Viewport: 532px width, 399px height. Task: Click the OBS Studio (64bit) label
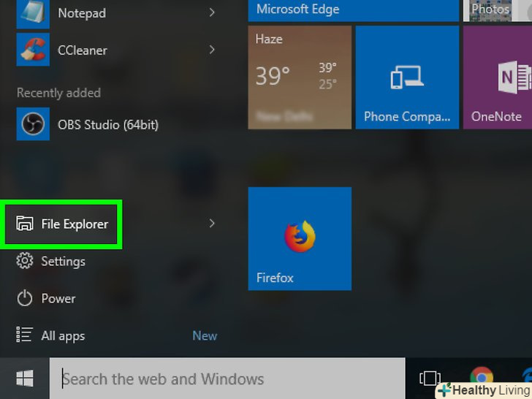pos(108,124)
